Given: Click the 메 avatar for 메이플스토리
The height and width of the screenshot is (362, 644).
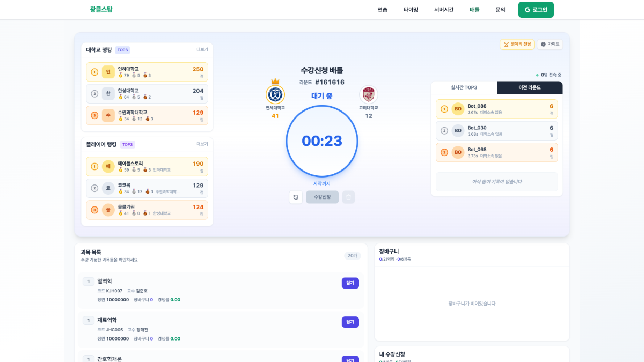Looking at the screenshot, I should tap(108, 167).
